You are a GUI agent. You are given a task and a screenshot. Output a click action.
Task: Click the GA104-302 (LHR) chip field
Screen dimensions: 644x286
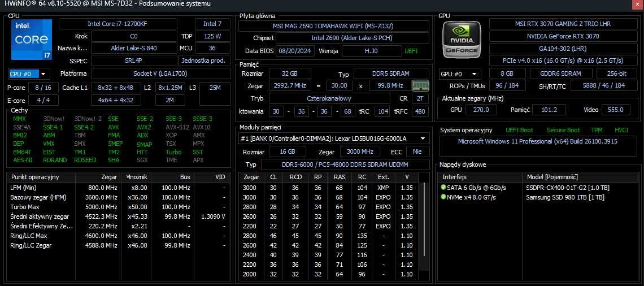coord(563,48)
